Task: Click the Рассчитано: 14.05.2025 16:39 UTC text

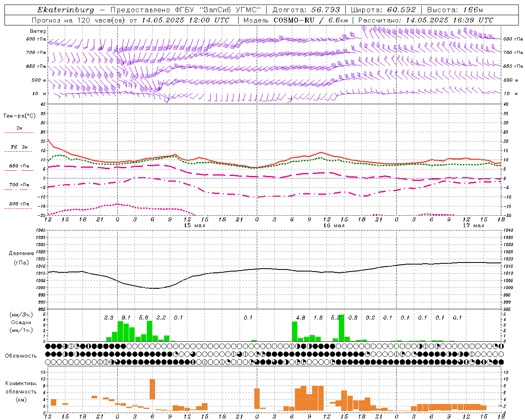Action: click(426, 20)
